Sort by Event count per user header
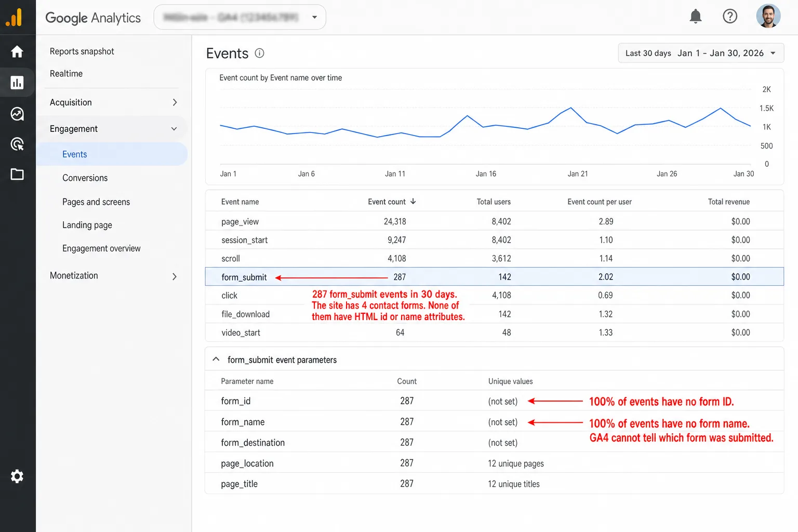The width and height of the screenshot is (798, 532). pyautogui.click(x=600, y=202)
